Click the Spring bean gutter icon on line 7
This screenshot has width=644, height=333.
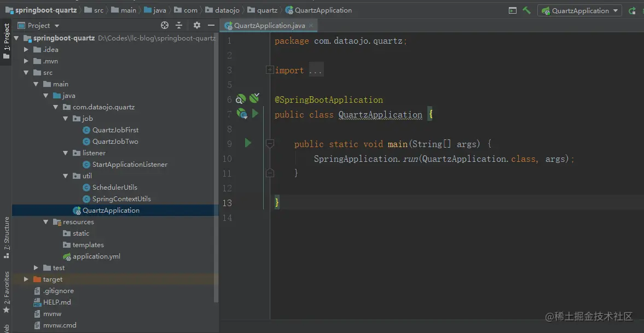pyautogui.click(x=241, y=113)
